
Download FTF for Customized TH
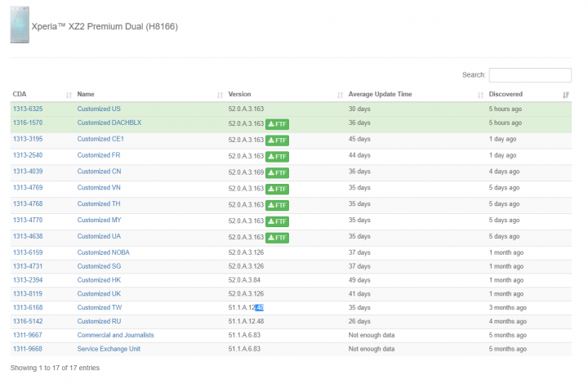point(277,205)
